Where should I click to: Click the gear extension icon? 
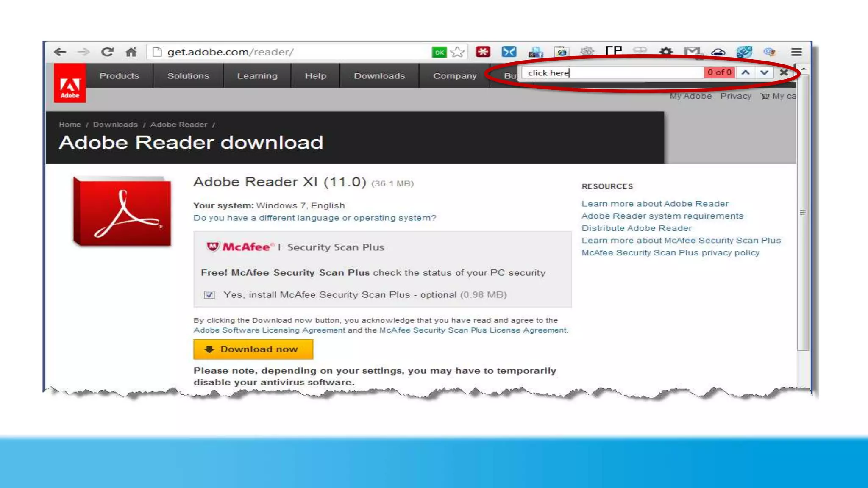(x=666, y=52)
